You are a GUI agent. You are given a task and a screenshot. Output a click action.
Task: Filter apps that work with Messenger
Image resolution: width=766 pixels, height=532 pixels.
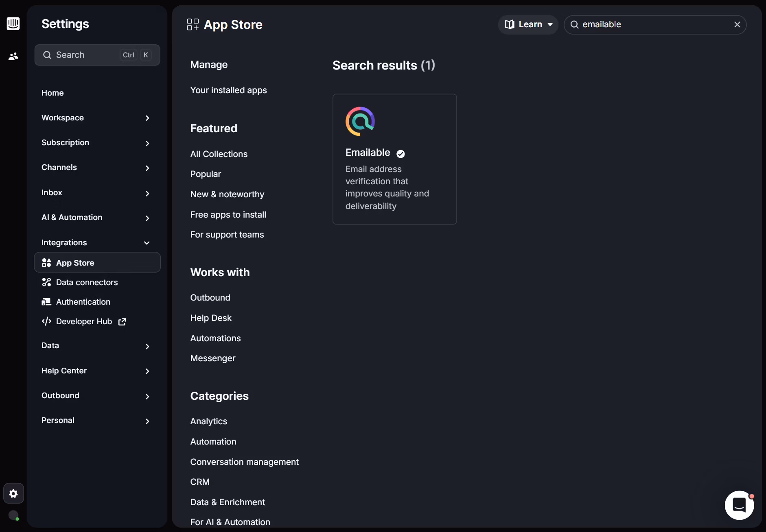click(x=212, y=358)
